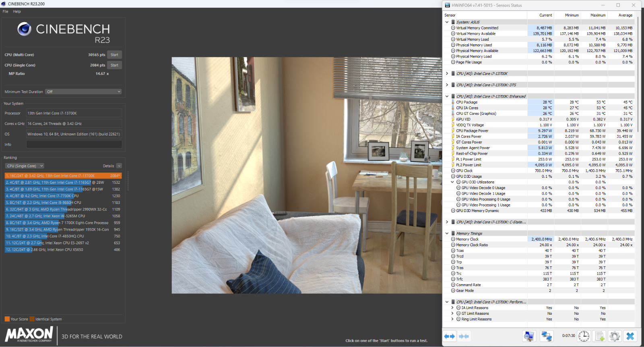Image resolution: width=644 pixels, height=347 pixels.
Task: Click the PL1 Power Limit bolt icon
Action: (x=453, y=159)
